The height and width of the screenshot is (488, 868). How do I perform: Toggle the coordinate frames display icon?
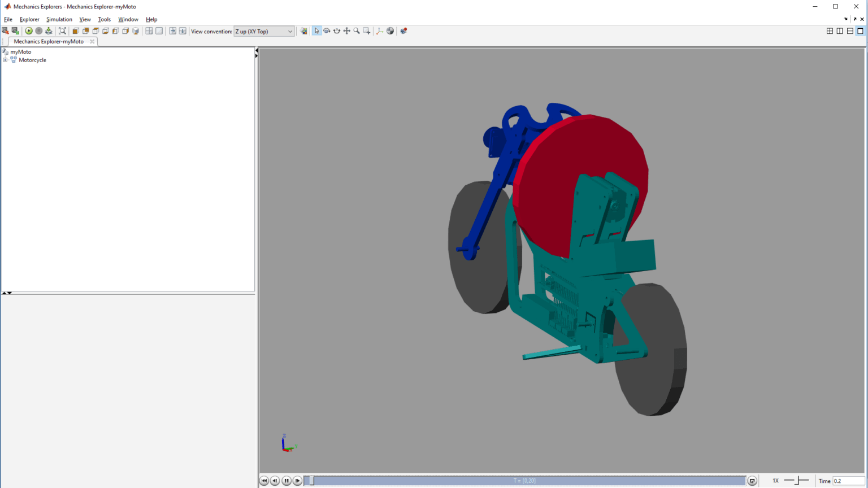click(x=380, y=31)
